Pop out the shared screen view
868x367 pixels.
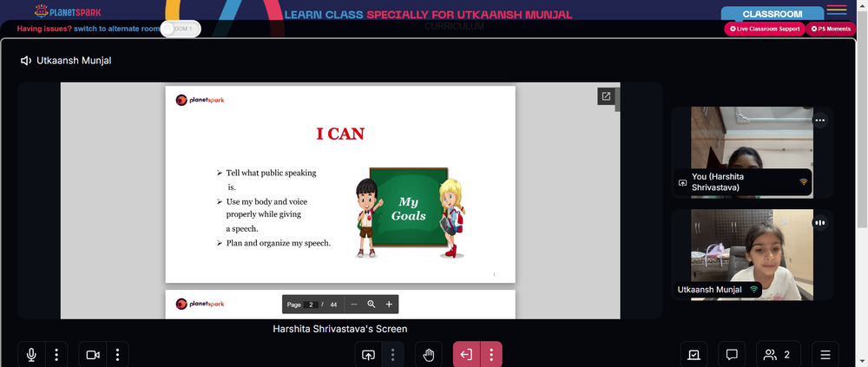(606, 96)
